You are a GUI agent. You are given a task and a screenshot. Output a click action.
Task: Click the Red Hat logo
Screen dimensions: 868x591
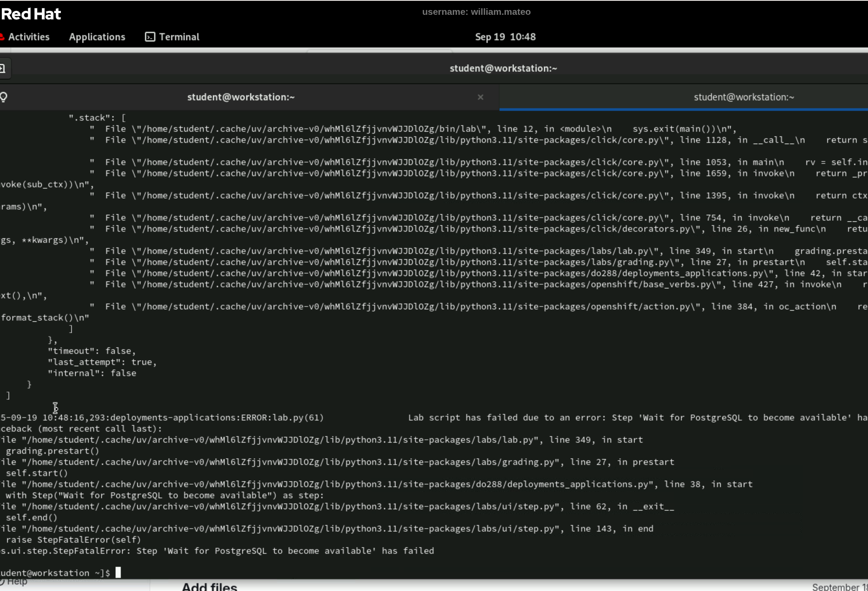coord(31,14)
